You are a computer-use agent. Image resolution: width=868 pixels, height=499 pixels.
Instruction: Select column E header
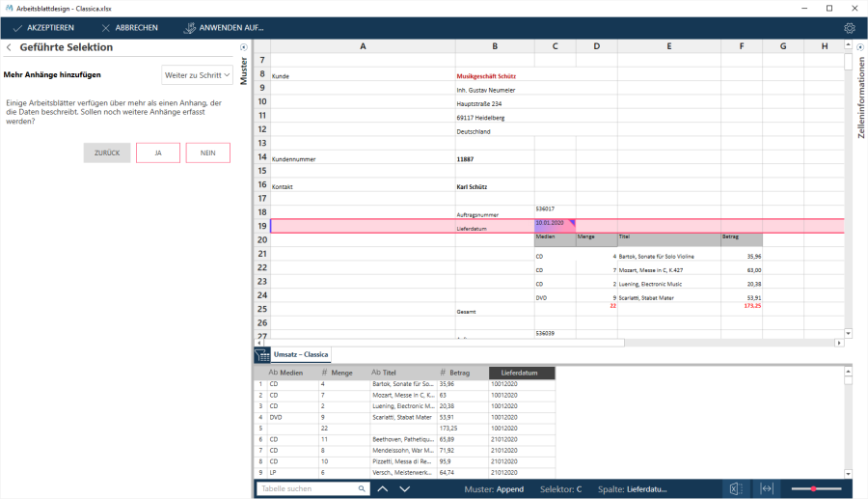pyautogui.click(x=668, y=46)
